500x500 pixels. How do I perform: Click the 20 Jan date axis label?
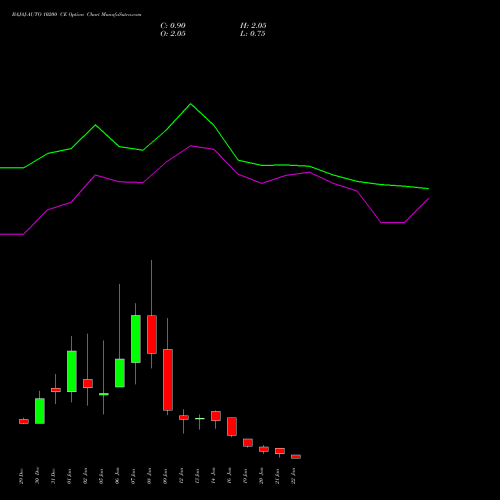click(x=262, y=476)
